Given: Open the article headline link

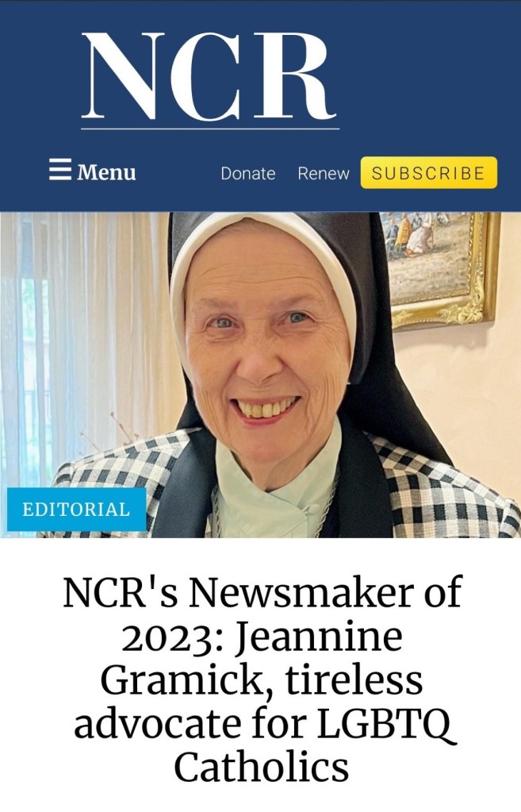Looking at the screenshot, I should (x=261, y=678).
